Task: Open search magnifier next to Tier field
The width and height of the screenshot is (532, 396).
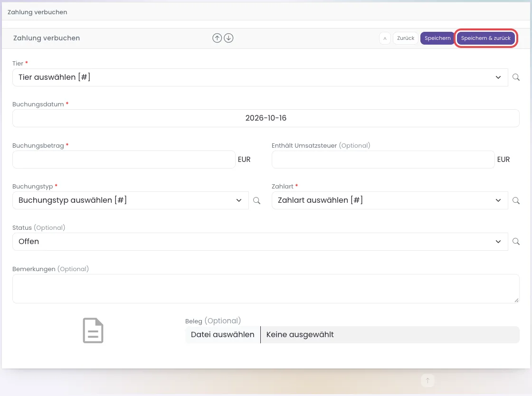Action: [516, 77]
